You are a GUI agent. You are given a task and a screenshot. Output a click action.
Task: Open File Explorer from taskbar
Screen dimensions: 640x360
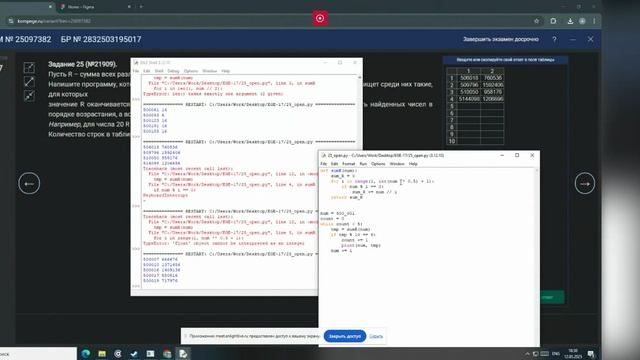click(102, 353)
